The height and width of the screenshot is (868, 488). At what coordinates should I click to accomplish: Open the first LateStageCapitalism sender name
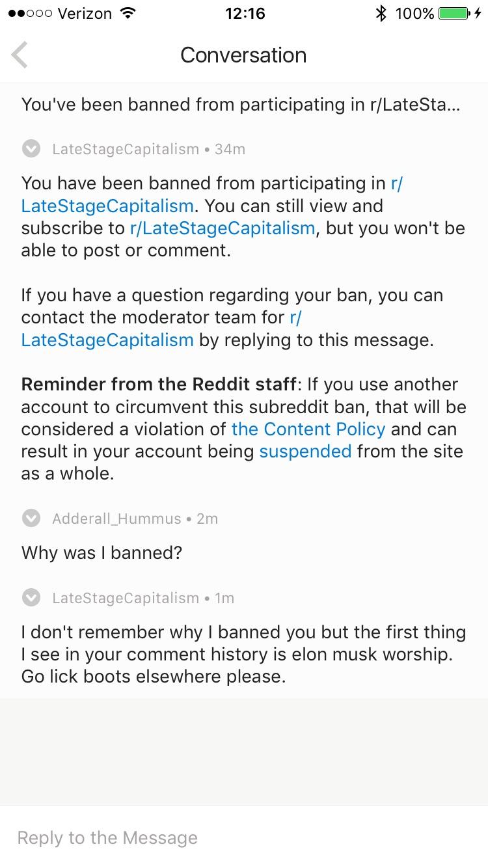(x=126, y=149)
